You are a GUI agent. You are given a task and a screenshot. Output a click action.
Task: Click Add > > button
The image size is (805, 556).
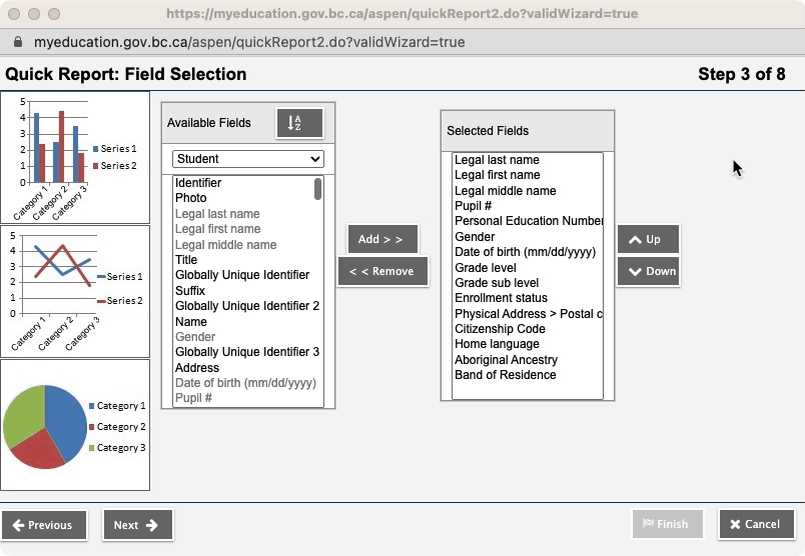[382, 239]
